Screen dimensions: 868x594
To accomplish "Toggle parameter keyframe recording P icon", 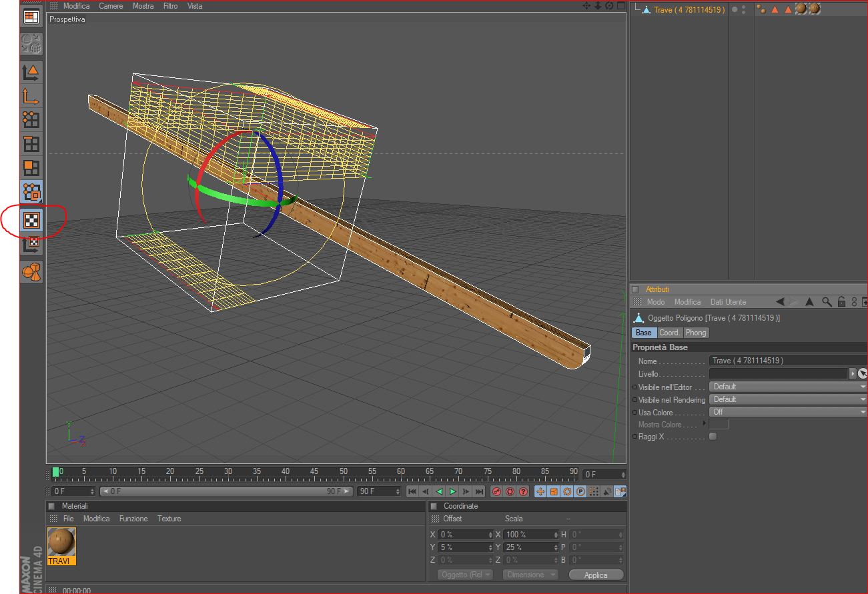I will [580, 491].
